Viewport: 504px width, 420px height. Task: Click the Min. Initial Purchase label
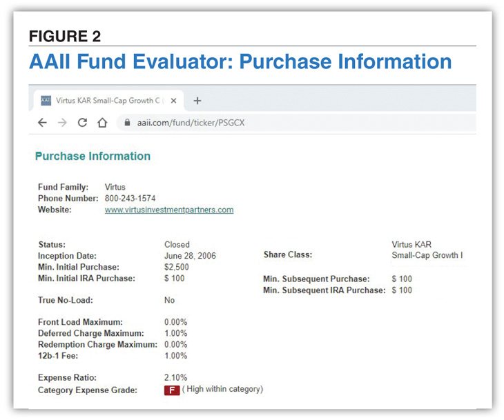[79, 267]
